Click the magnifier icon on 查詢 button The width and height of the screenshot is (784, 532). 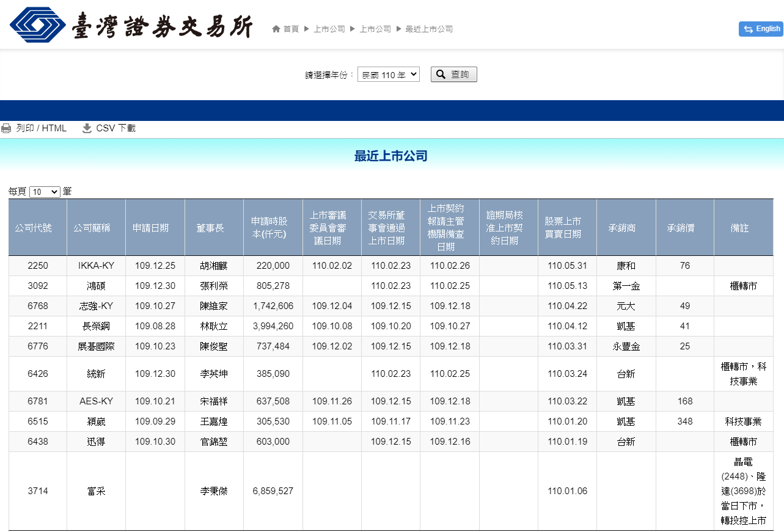coord(441,75)
